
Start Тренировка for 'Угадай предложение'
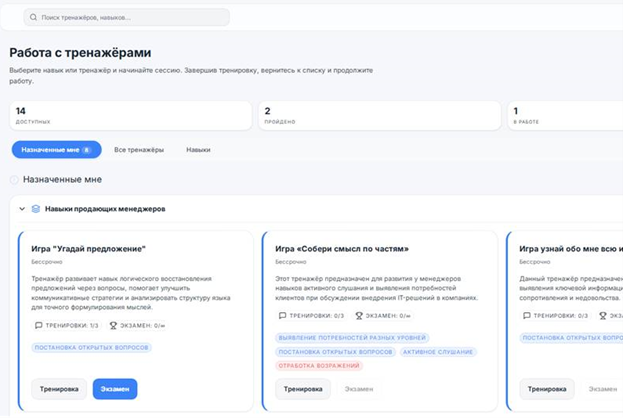point(59,389)
